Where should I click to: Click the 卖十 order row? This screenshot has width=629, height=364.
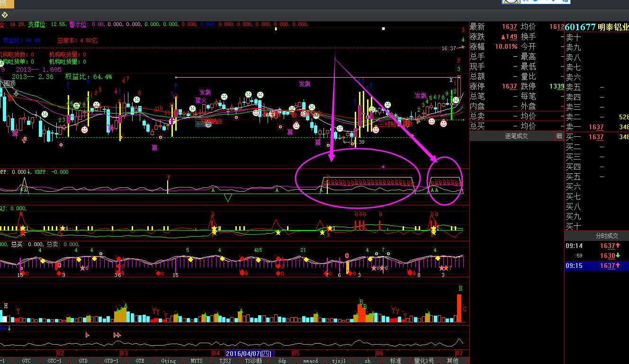[597, 37]
